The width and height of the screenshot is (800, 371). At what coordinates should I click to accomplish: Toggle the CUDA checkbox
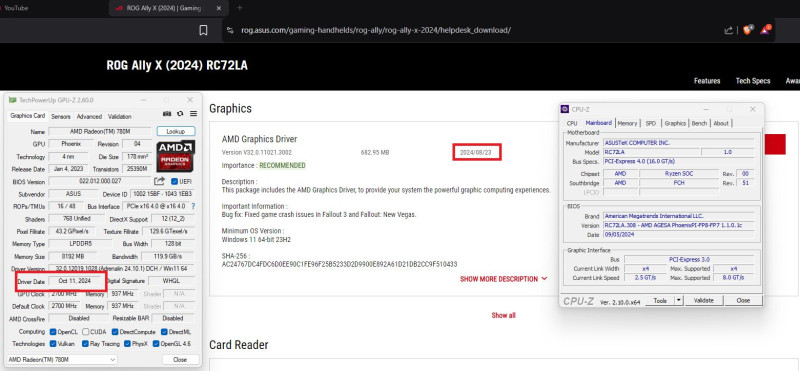click(x=86, y=332)
